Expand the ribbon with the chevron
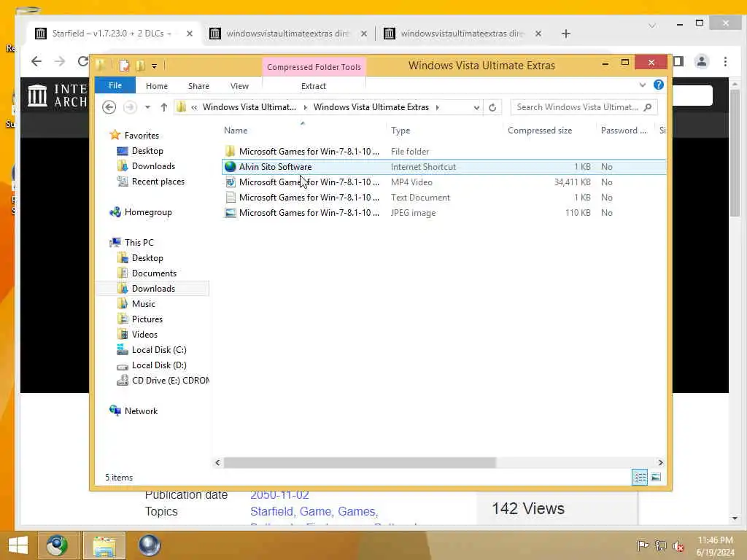Screen dimensions: 747x560 pyautogui.click(x=642, y=85)
